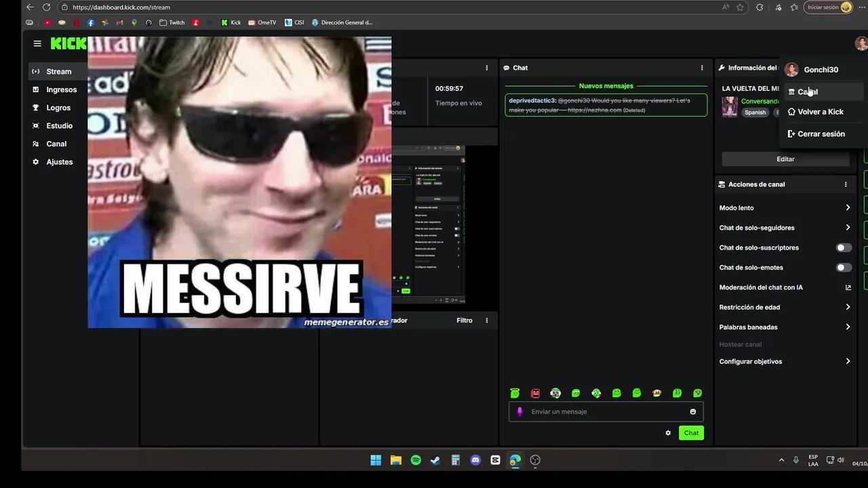Click the Kick logo

click(x=68, y=43)
